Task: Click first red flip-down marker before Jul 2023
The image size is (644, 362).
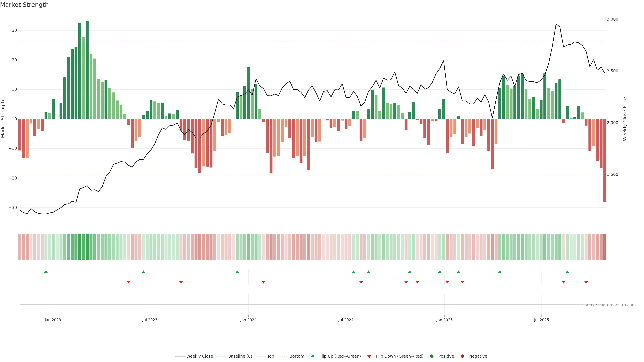Action: [128, 282]
